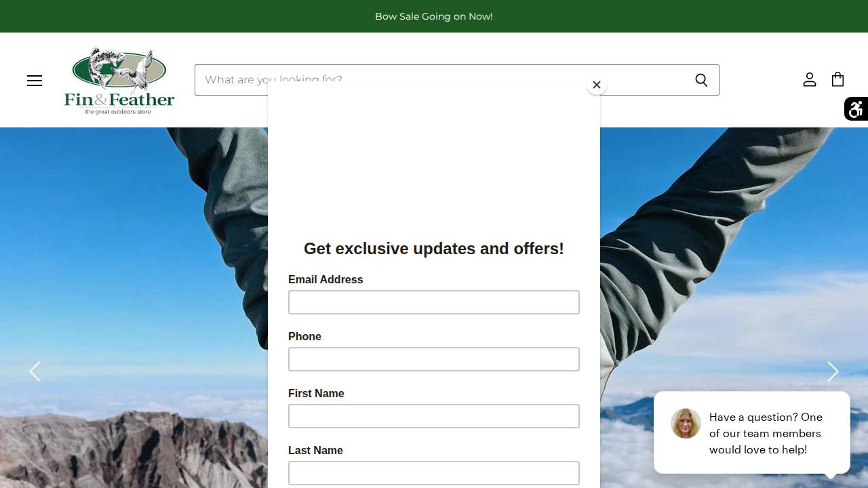Click the 'Email Address' field label

pos(325,280)
